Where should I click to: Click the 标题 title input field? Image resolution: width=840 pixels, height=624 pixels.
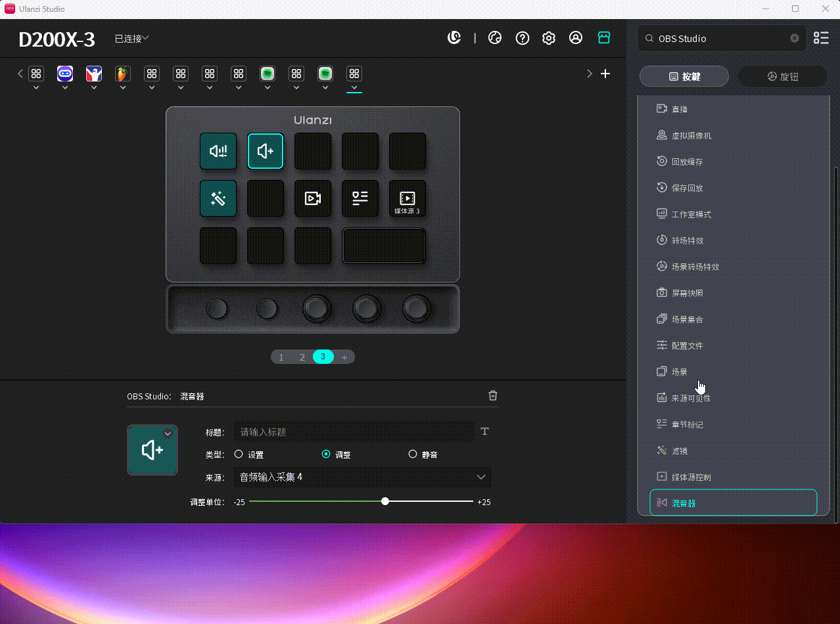[354, 432]
